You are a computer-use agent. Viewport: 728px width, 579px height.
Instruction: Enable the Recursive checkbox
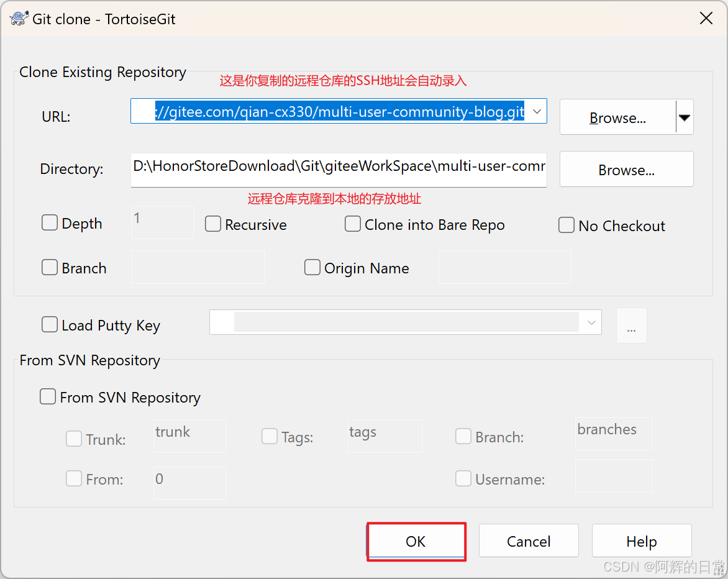[212, 224]
